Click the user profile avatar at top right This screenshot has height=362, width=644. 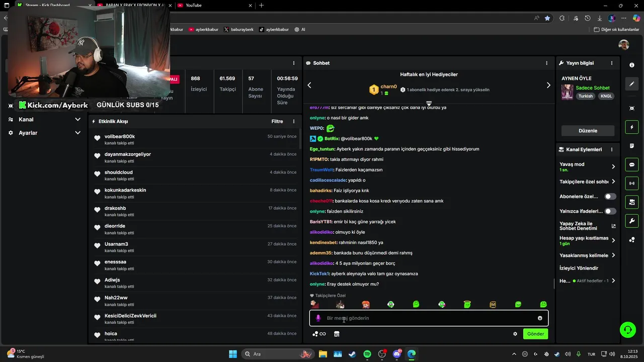coord(624,44)
